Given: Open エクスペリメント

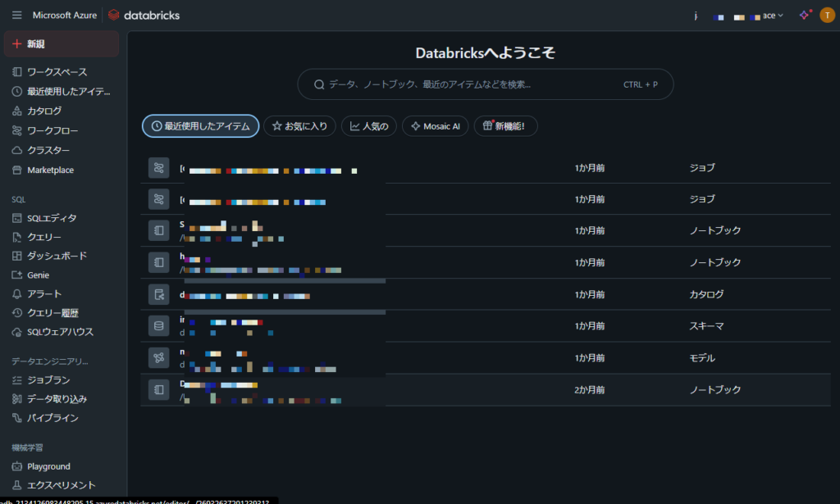Looking at the screenshot, I should pos(61,485).
